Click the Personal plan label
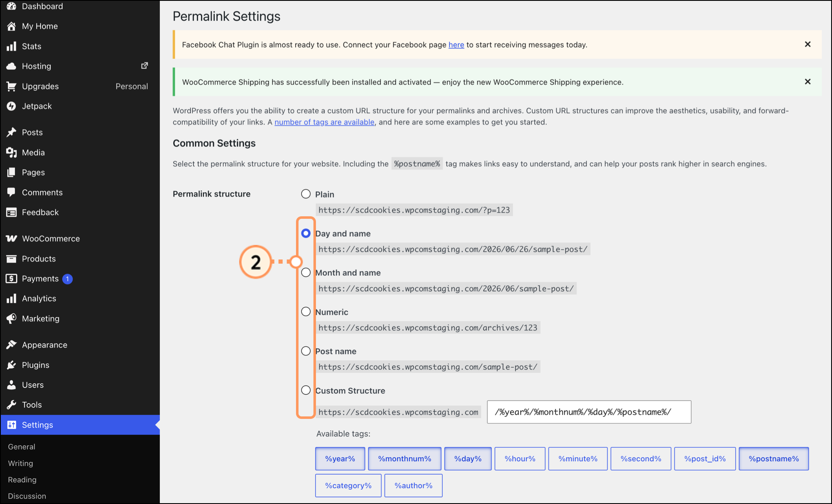The height and width of the screenshot is (504, 832). click(132, 86)
